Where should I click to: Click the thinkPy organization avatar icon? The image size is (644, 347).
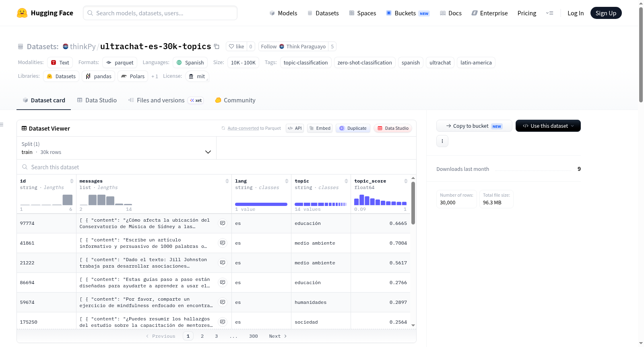[66, 46]
